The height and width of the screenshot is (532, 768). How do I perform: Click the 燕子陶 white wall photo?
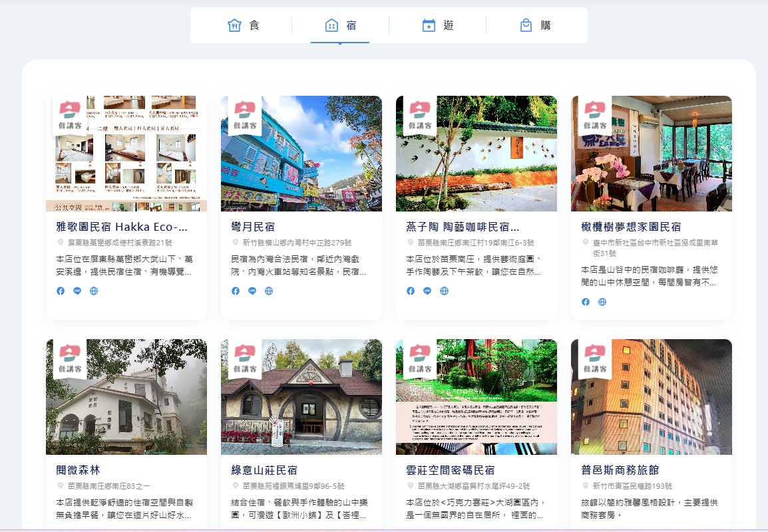(477, 154)
